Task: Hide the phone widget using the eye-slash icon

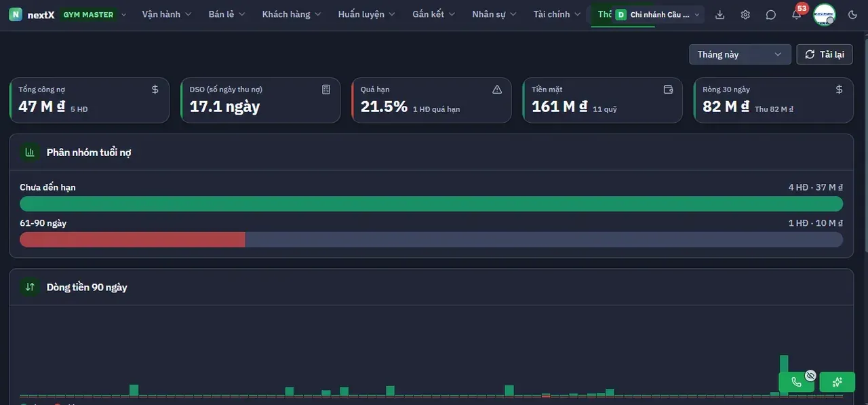Action: pos(810,375)
